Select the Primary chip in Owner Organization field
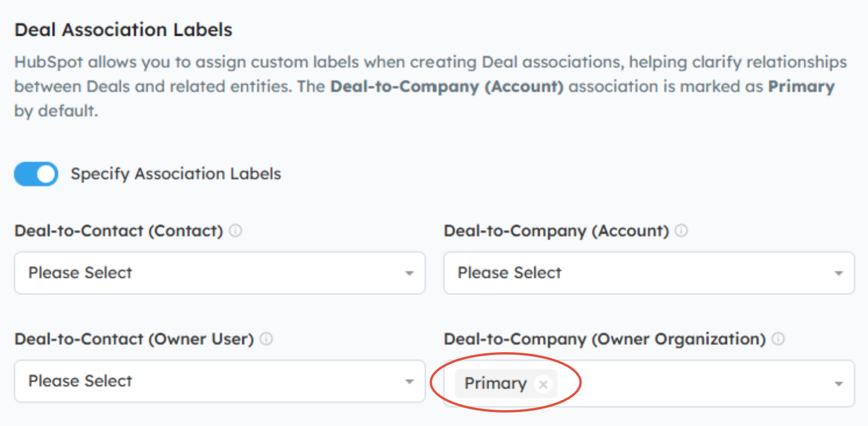 coord(496,384)
